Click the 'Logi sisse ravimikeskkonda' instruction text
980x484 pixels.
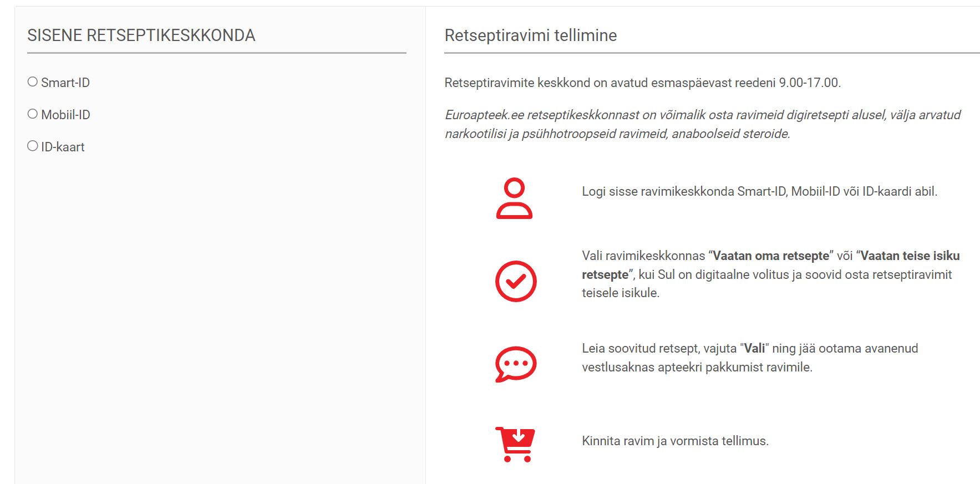pyautogui.click(x=760, y=191)
